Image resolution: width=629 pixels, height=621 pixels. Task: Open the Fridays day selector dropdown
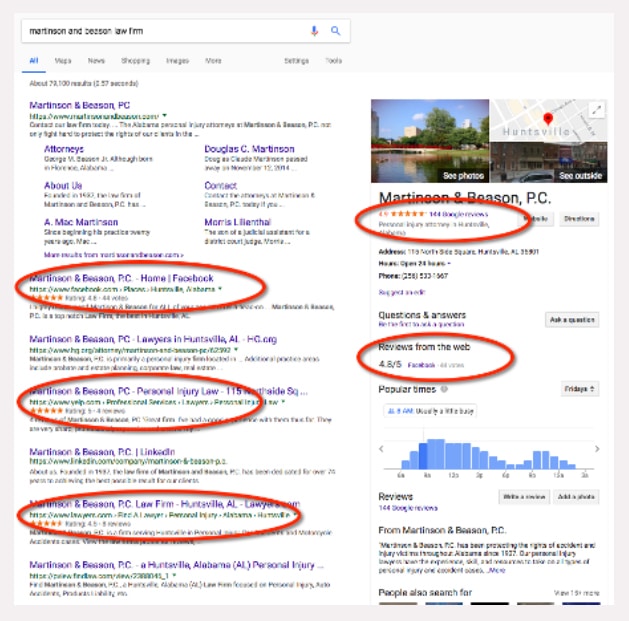point(580,389)
